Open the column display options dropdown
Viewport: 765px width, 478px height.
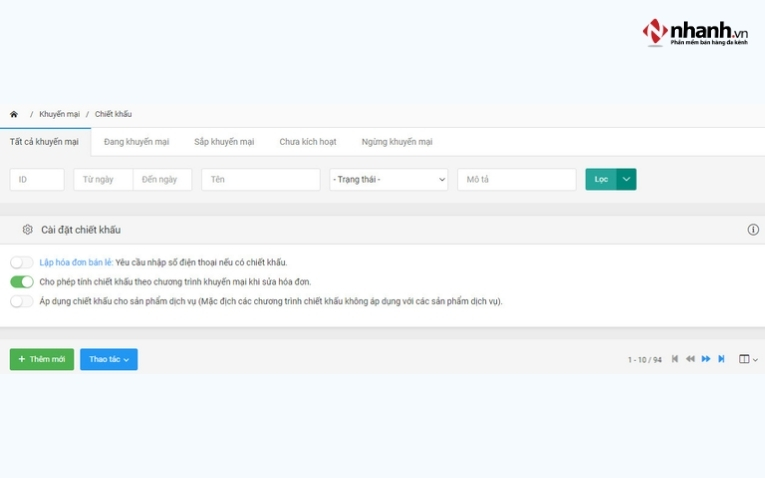pos(748,359)
